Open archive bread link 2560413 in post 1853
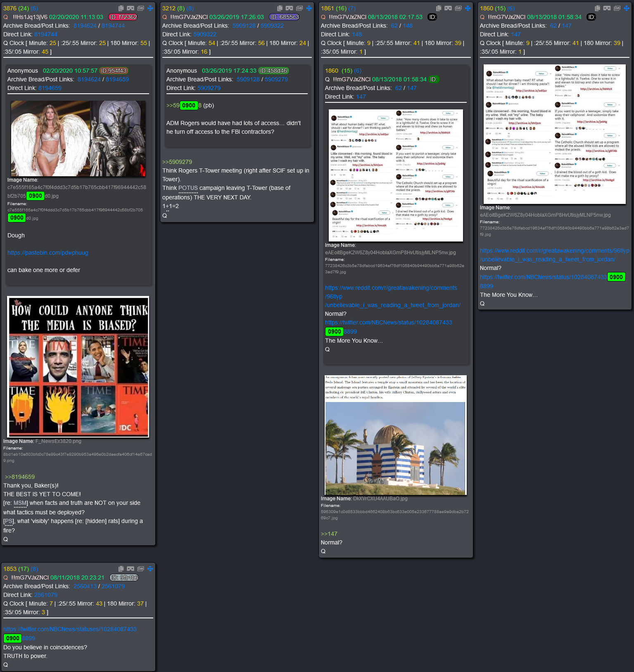The height and width of the screenshot is (672, 634). (85, 586)
